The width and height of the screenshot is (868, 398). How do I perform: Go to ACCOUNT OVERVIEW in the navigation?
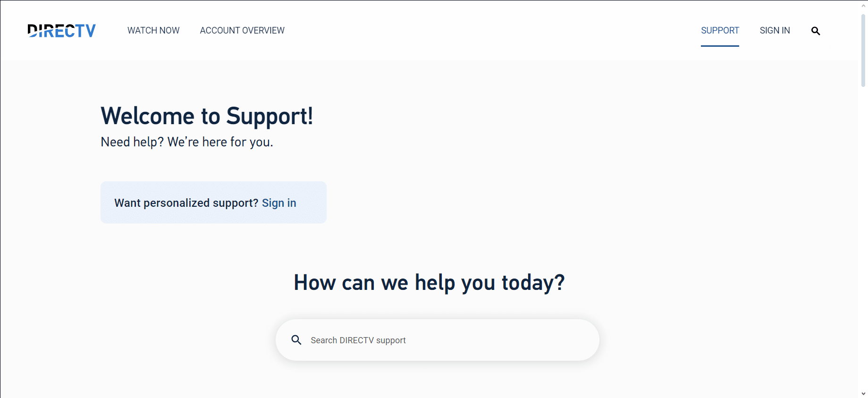[x=242, y=31]
